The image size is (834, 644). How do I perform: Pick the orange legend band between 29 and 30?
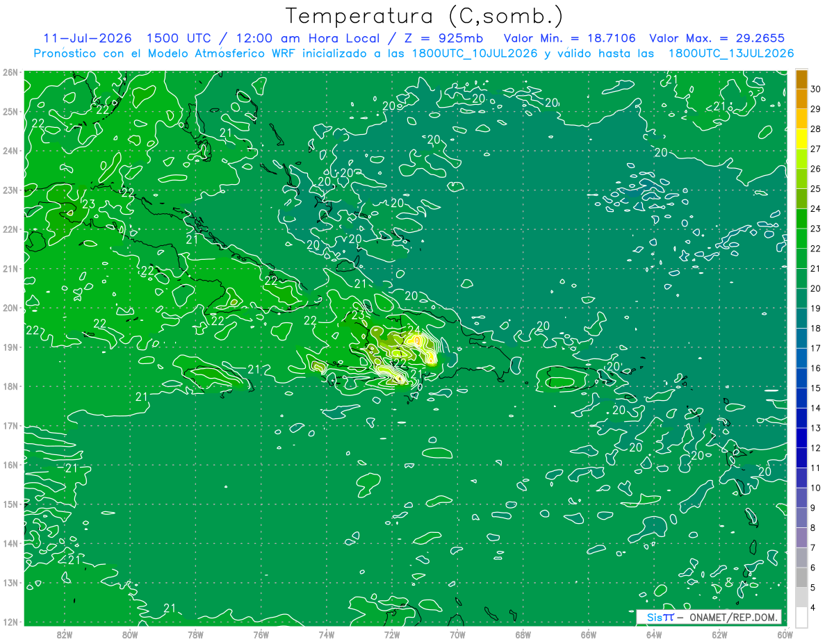(801, 99)
